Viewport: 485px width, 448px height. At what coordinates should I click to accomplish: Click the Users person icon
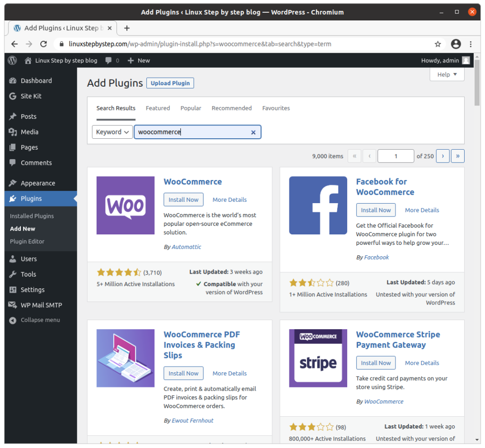click(x=13, y=259)
